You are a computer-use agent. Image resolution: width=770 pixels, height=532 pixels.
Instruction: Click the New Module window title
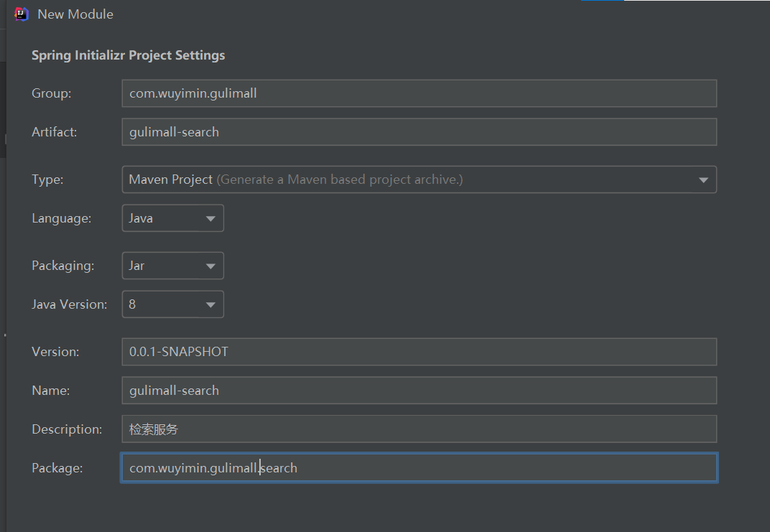[75, 14]
